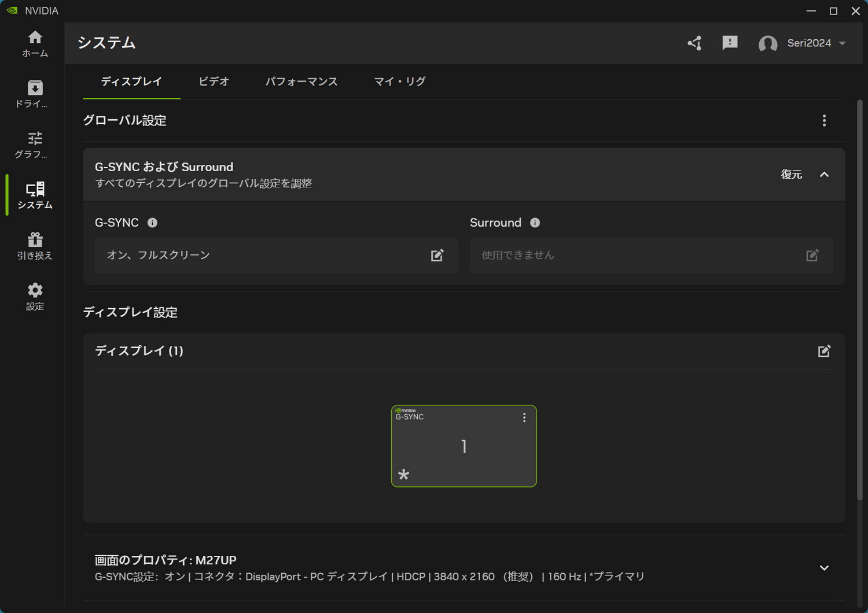868x613 pixels.
Task: Select the グラフィックス sidebar icon
Action: tap(35, 143)
